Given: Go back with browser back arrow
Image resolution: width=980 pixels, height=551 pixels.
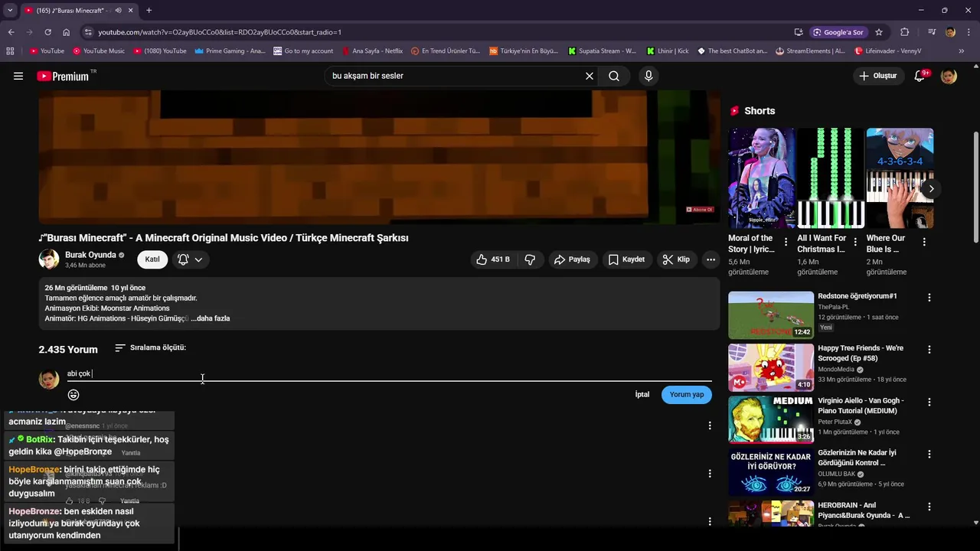Looking at the screenshot, I should tap(11, 32).
